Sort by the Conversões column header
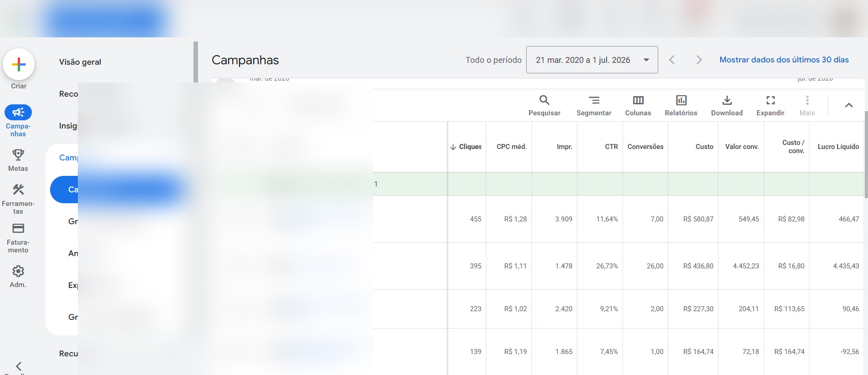This screenshot has width=868, height=375. 645,147
